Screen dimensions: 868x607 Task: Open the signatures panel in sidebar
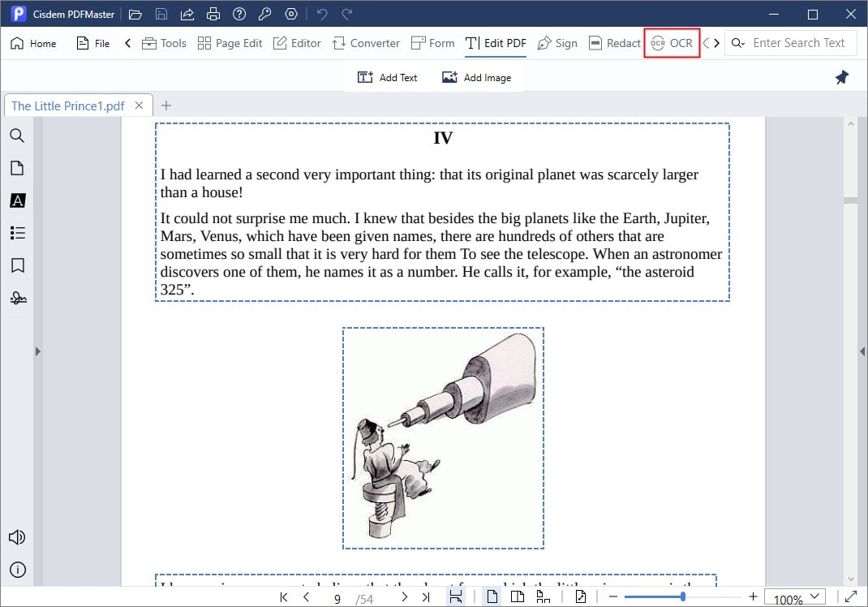(18, 298)
